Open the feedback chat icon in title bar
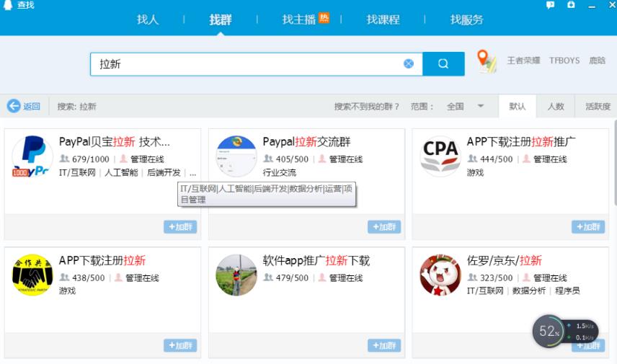The width and height of the screenshot is (617, 364). point(551,5)
